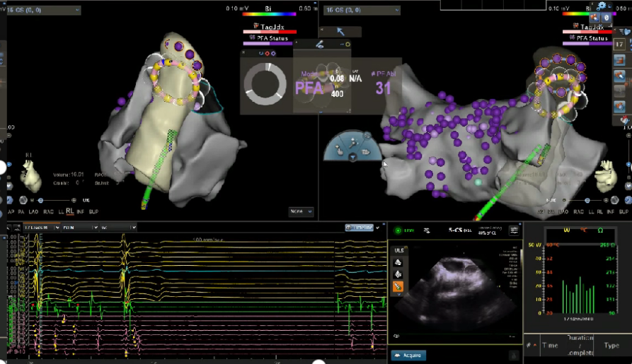Expand the ultrasound toolbar chevron
The height and width of the screenshot is (364, 632).
(x=398, y=295)
